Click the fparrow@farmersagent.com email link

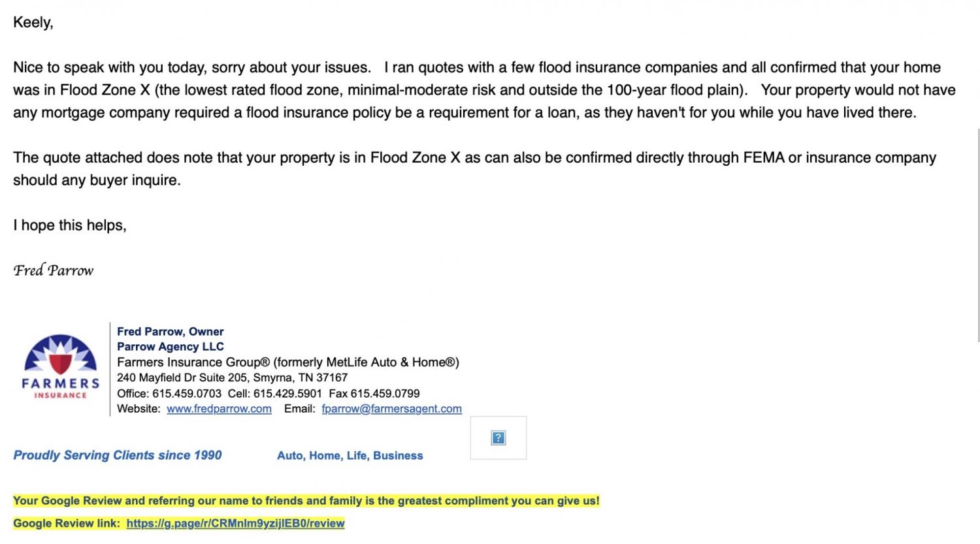(391, 409)
